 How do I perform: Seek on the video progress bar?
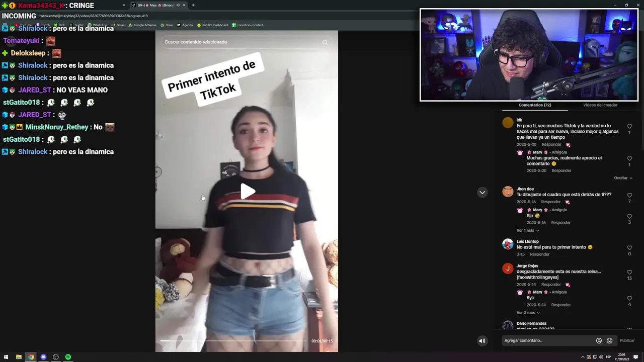pos(234,341)
